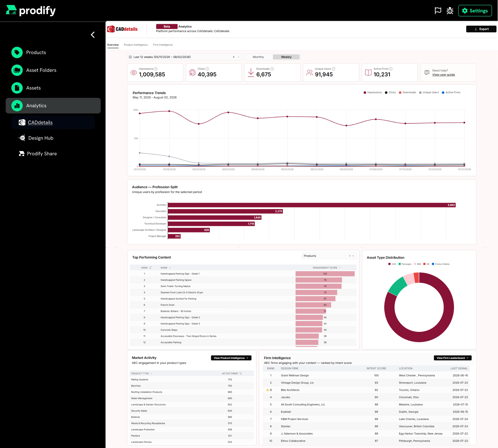Toggle the Clicks series in the legend
Viewport: 498px width, 448px height.
pyautogui.click(x=390, y=92)
